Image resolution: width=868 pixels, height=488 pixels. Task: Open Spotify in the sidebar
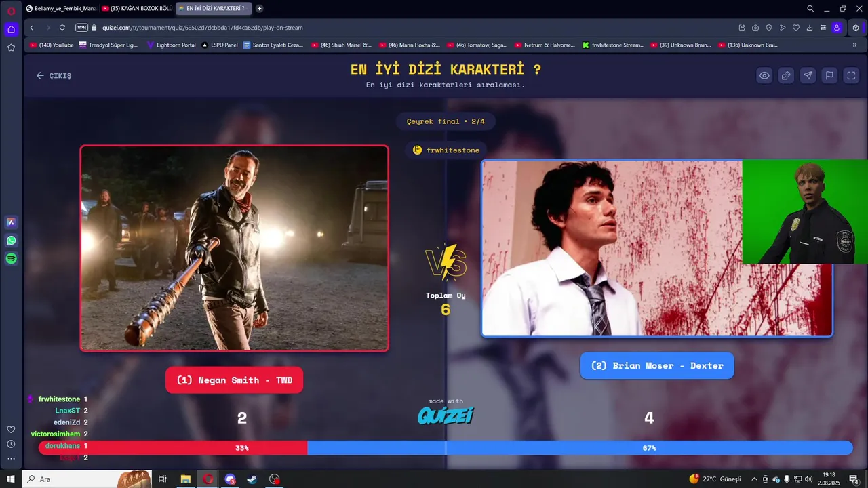click(11, 258)
